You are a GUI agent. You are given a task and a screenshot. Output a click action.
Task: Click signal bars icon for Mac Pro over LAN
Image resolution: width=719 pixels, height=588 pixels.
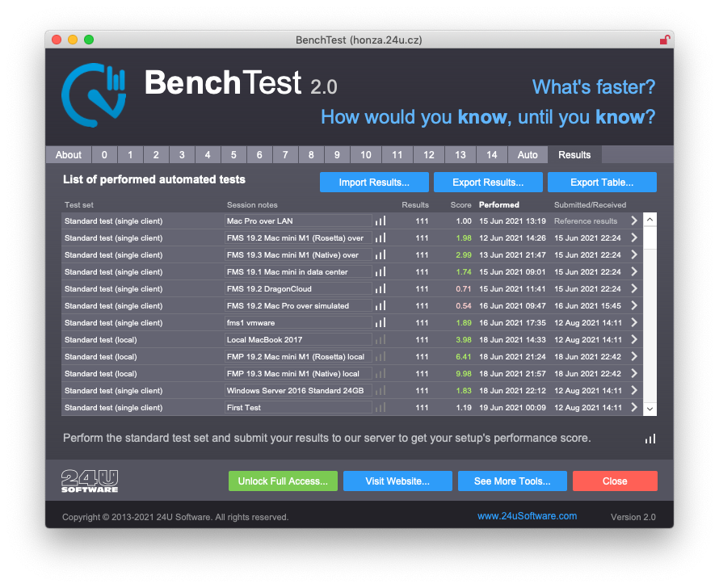tap(381, 220)
